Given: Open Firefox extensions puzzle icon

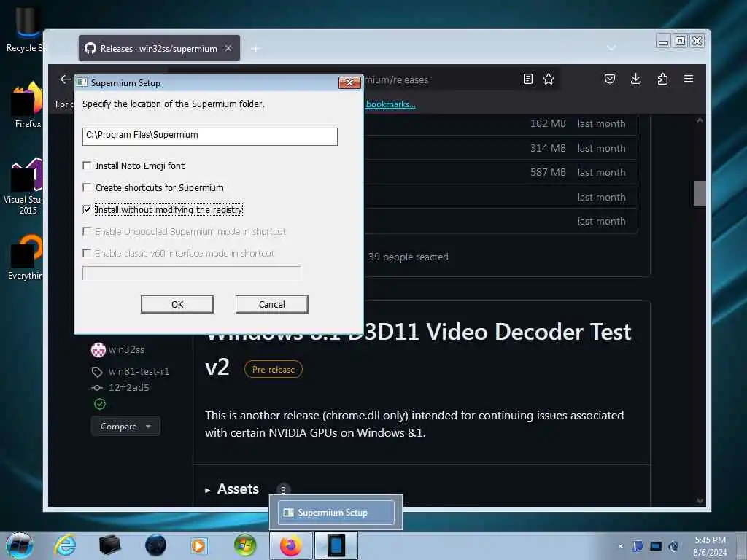Looking at the screenshot, I should (x=662, y=79).
